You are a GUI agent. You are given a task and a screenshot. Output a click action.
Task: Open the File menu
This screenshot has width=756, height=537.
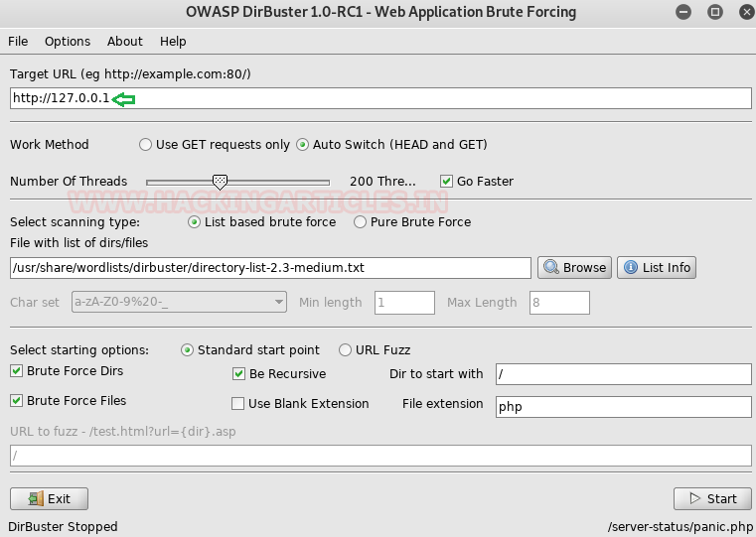18,42
